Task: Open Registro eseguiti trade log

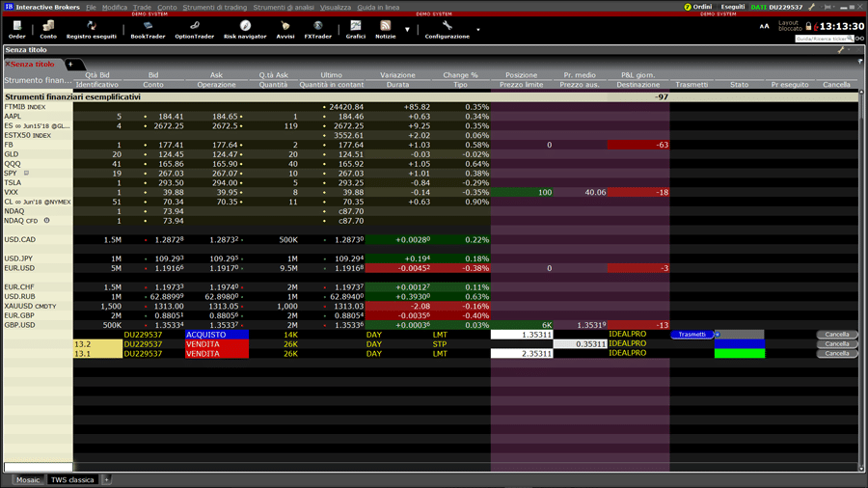Action: (x=92, y=29)
